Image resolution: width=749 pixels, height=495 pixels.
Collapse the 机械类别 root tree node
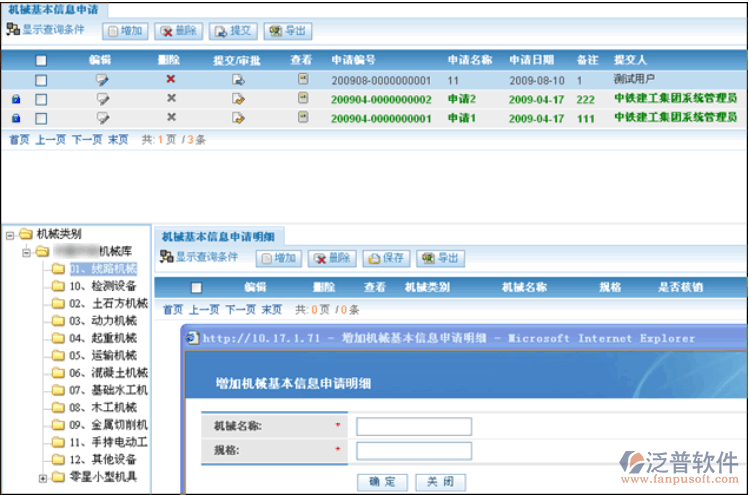(x=10, y=235)
